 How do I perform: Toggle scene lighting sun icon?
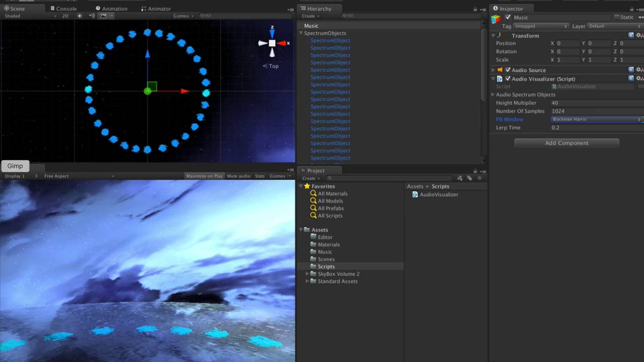click(79, 16)
